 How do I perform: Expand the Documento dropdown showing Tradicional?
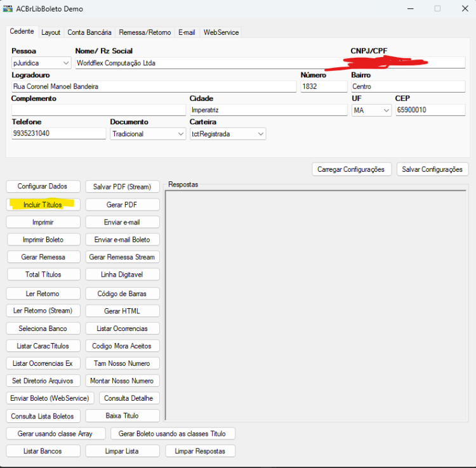[148, 134]
